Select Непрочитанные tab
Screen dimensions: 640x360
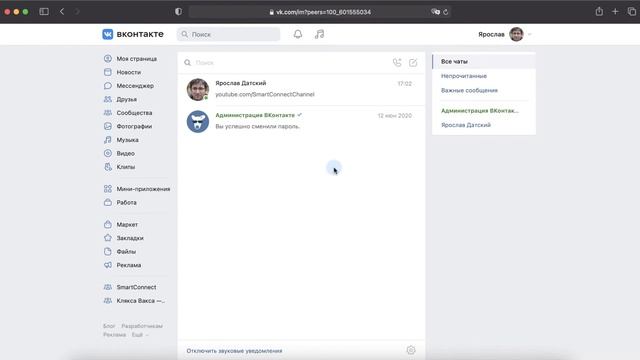[484, 76]
